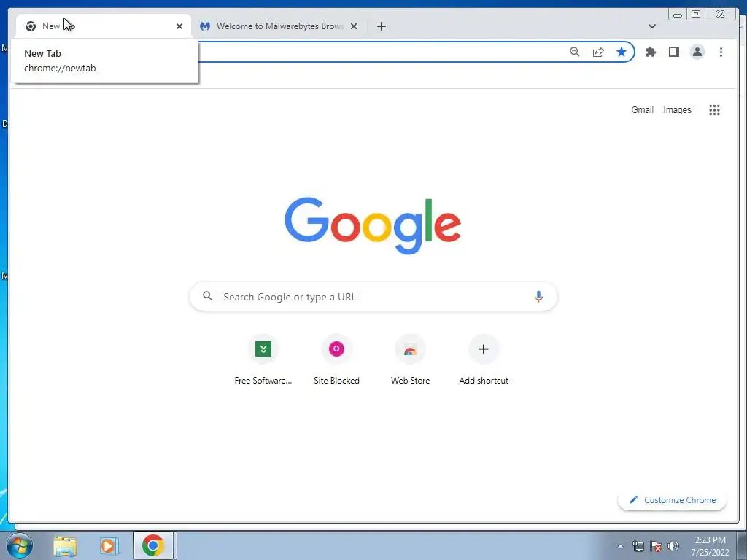Screen dimensions: 747x560
Task: Start voice search with microphone icon
Action: (x=538, y=296)
